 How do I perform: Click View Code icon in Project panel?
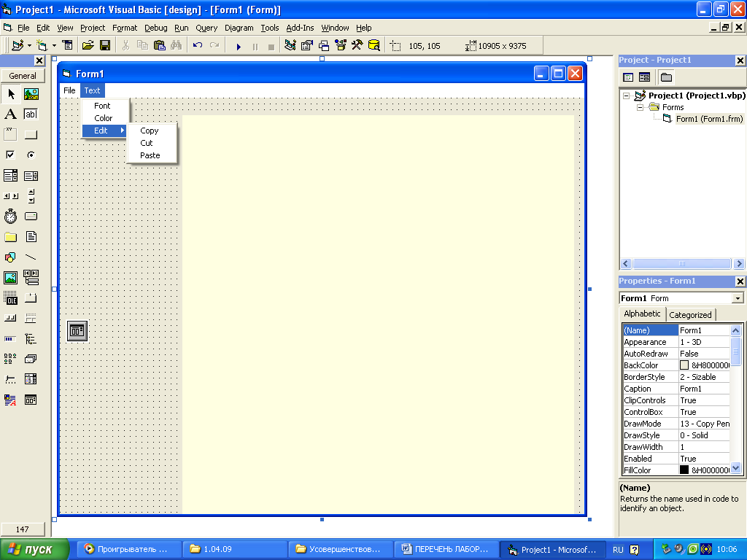(x=627, y=77)
